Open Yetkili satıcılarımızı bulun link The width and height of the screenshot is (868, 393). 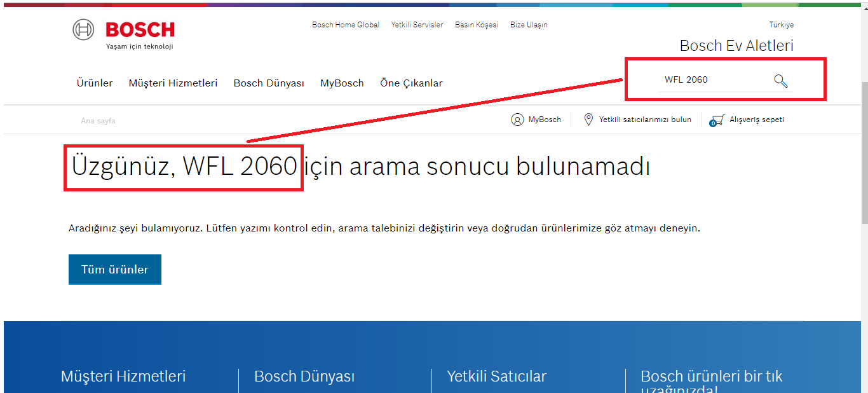coord(645,120)
